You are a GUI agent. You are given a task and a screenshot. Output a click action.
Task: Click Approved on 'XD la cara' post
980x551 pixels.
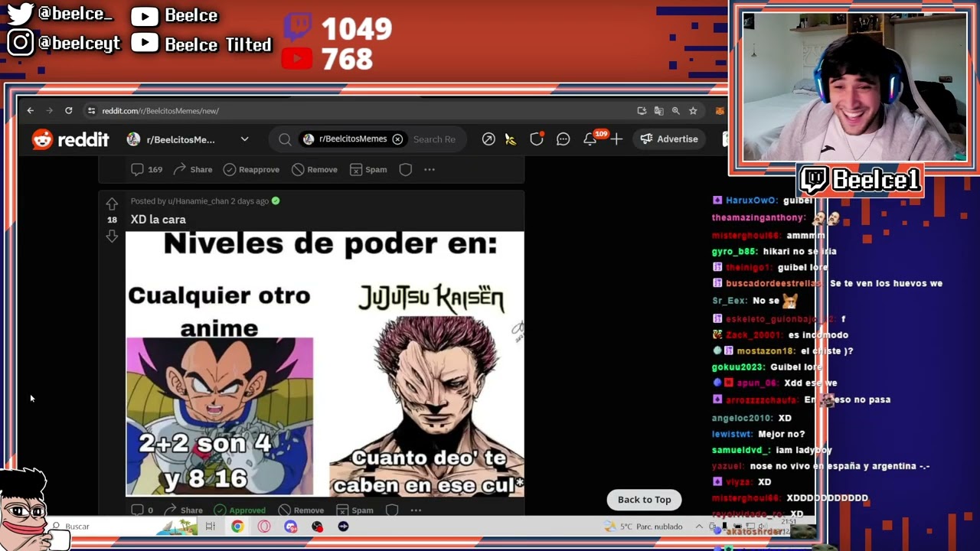[240, 510]
